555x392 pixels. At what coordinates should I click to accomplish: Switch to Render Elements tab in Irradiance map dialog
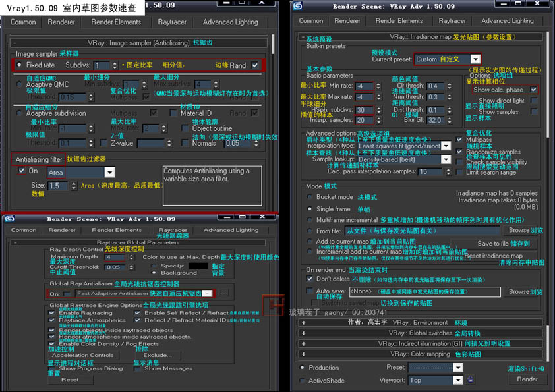click(399, 21)
